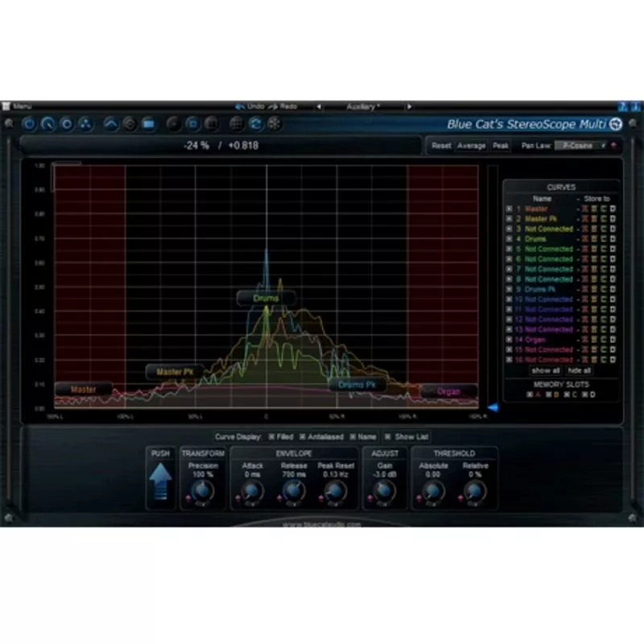Viewport: 644px width, 644px height.
Task: Click the Attack knob
Action: point(252,491)
